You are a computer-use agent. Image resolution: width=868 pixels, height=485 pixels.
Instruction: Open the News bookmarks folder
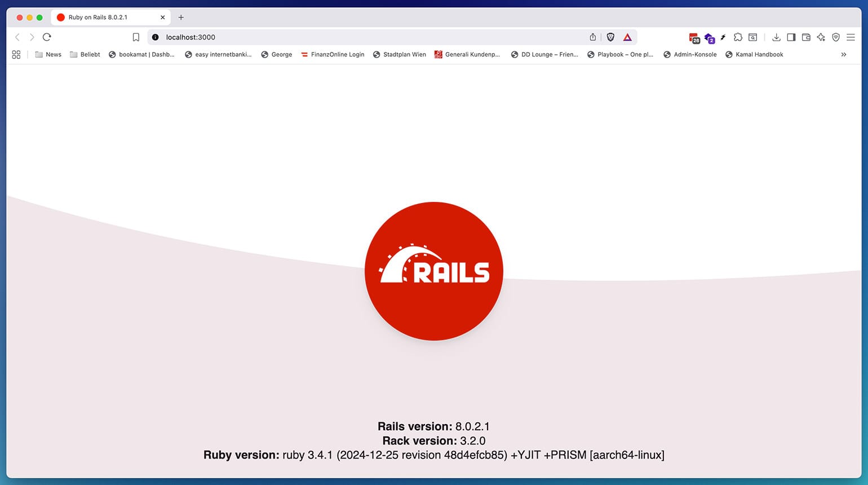tap(48, 55)
